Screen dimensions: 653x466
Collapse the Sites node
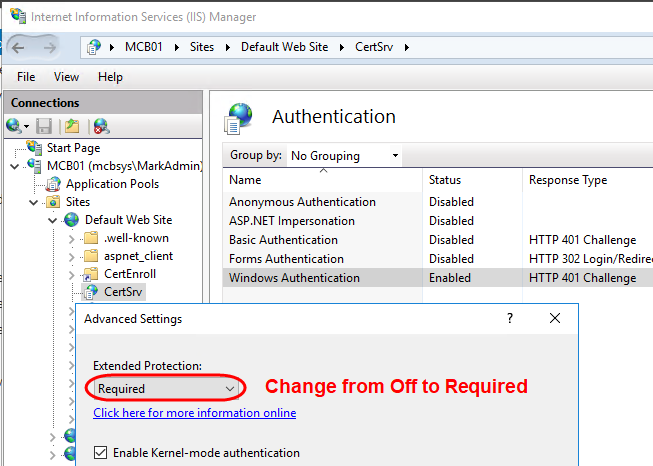pos(34,203)
